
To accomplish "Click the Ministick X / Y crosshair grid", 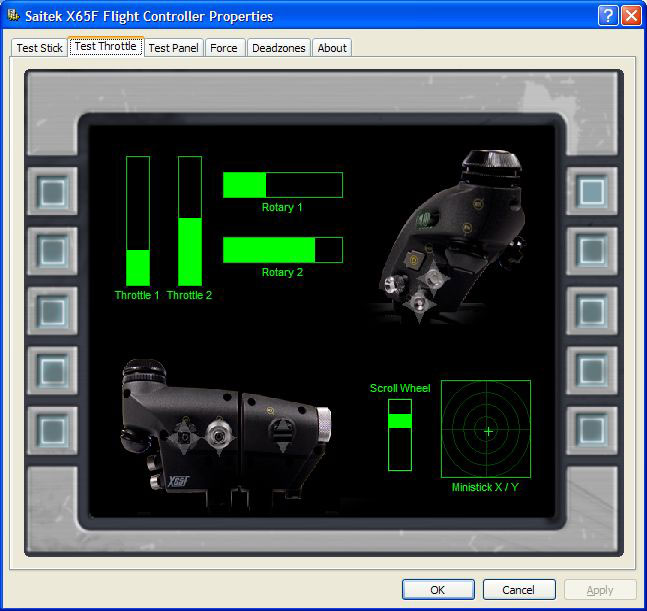I will point(486,429).
